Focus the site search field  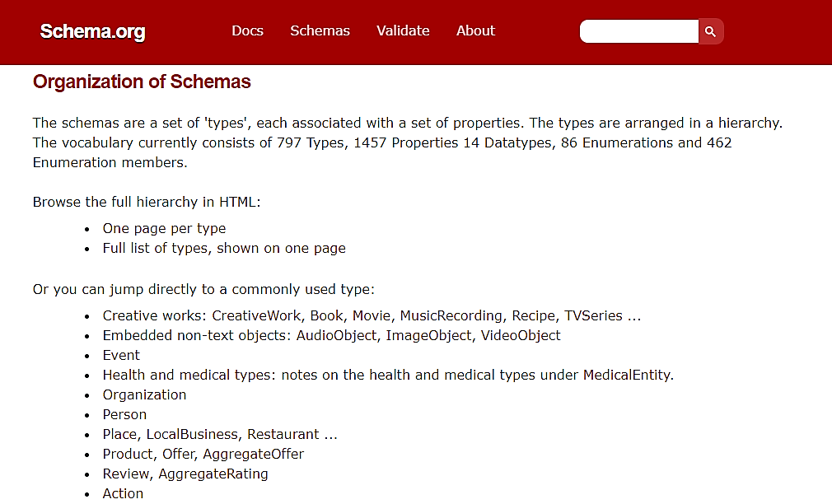click(639, 31)
